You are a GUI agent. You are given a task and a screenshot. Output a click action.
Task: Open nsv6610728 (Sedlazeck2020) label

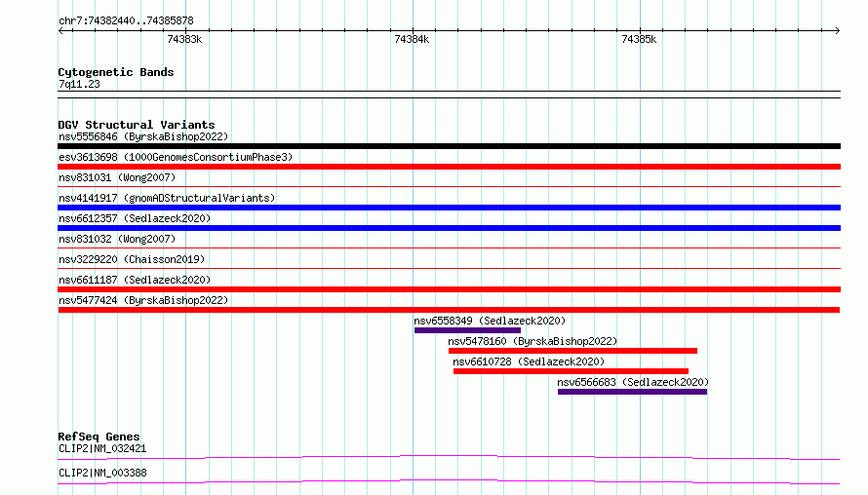tap(529, 362)
